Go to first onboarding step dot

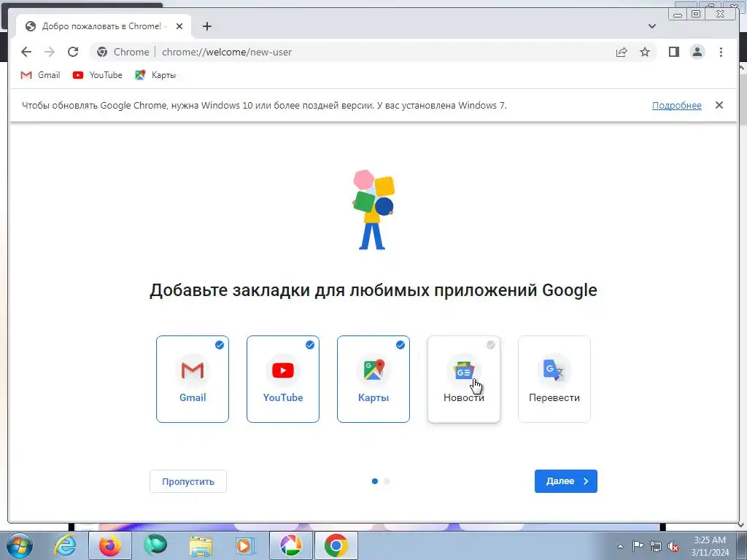[375, 481]
